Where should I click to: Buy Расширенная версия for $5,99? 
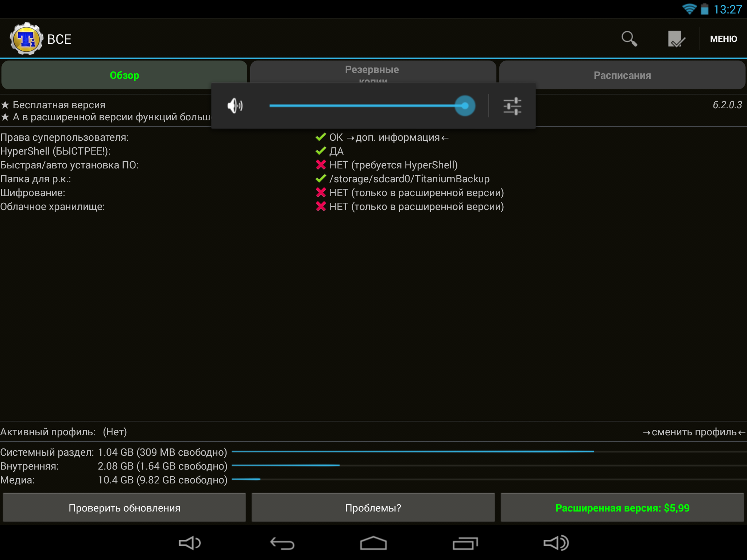tap(622, 508)
